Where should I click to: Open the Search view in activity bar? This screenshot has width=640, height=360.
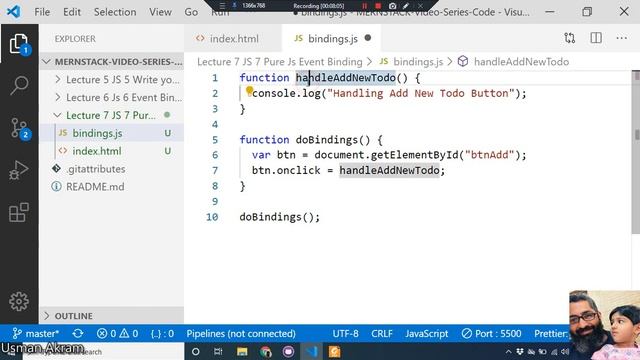click(x=19, y=86)
